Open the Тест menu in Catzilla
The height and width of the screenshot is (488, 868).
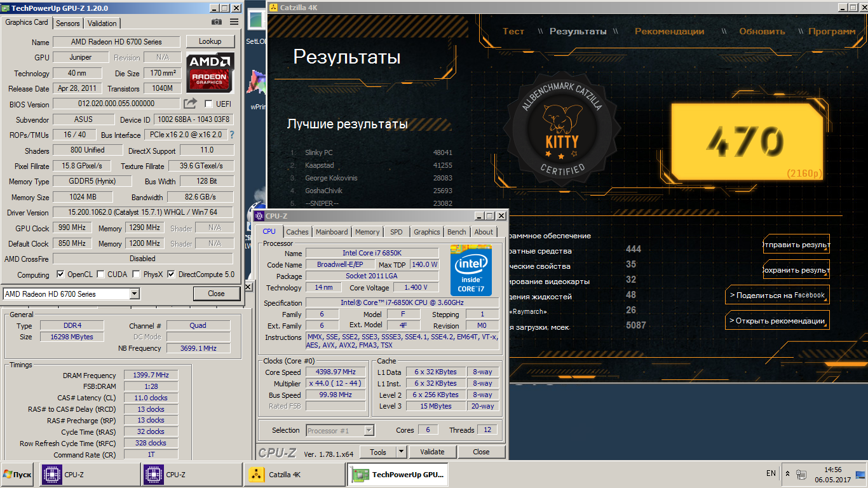(x=513, y=31)
